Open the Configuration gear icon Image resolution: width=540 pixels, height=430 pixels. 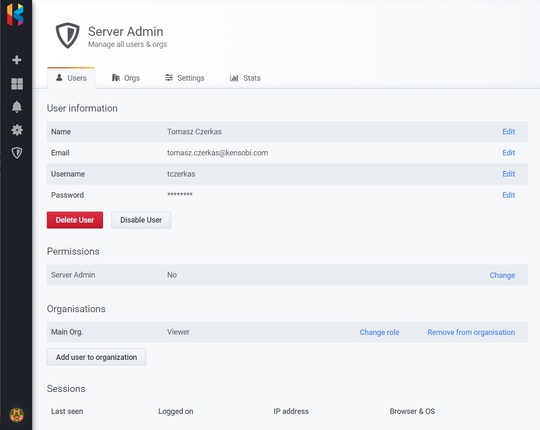tap(17, 130)
